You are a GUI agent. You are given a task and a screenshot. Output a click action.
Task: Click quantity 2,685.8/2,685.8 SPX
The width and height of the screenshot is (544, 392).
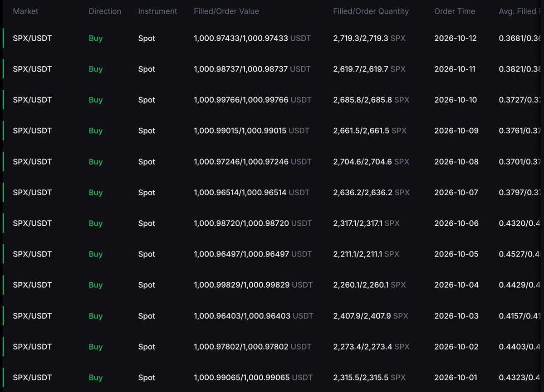(x=371, y=100)
